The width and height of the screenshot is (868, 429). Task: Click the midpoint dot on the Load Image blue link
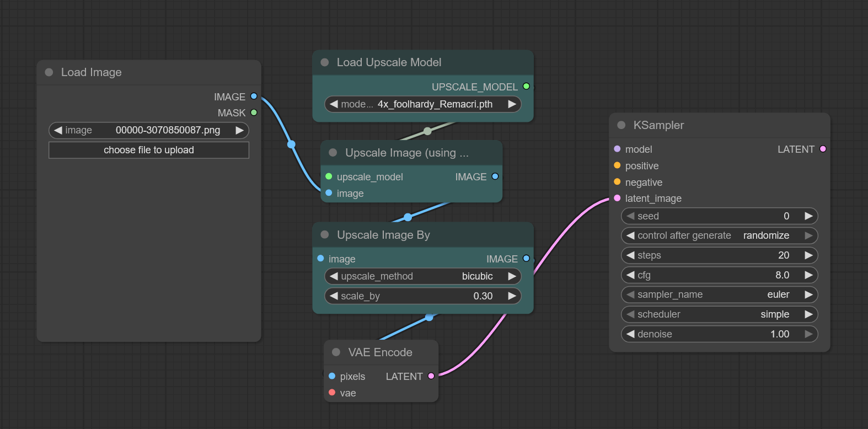[x=291, y=144]
